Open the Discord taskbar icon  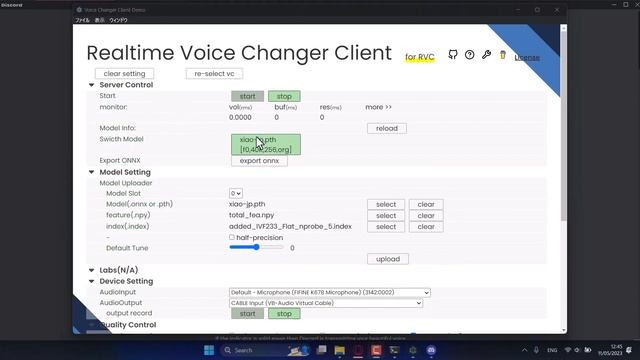(x=431, y=350)
